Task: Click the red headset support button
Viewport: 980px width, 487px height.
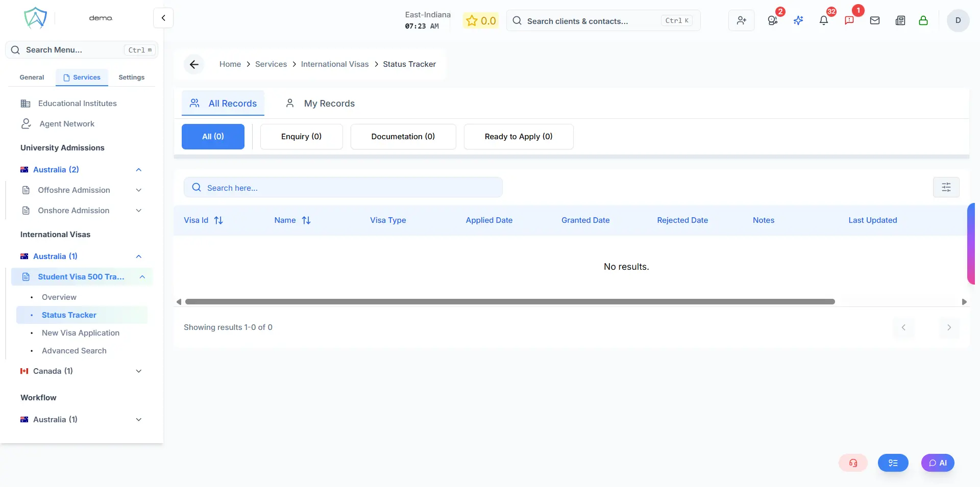Action: point(853,463)
